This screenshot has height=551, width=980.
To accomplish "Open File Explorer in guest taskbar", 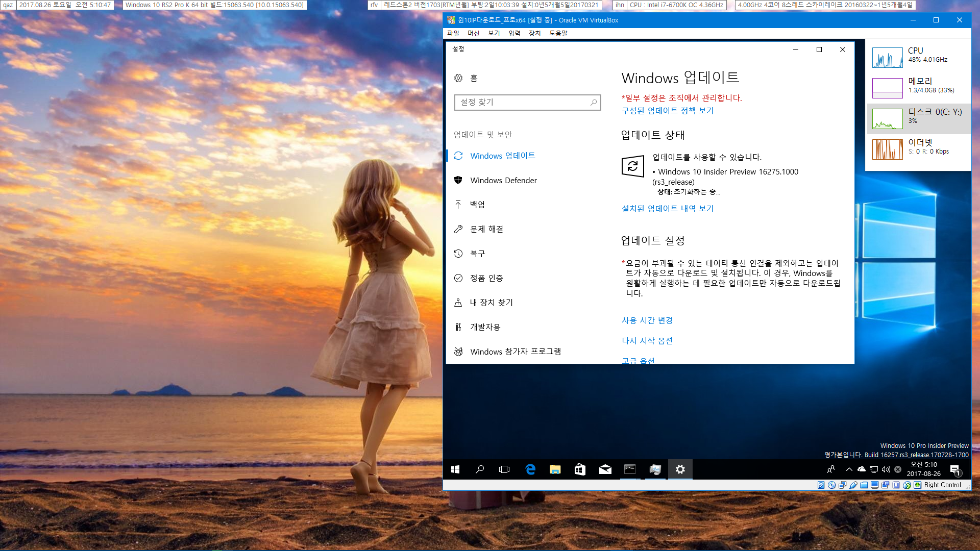I will [555, 469].
